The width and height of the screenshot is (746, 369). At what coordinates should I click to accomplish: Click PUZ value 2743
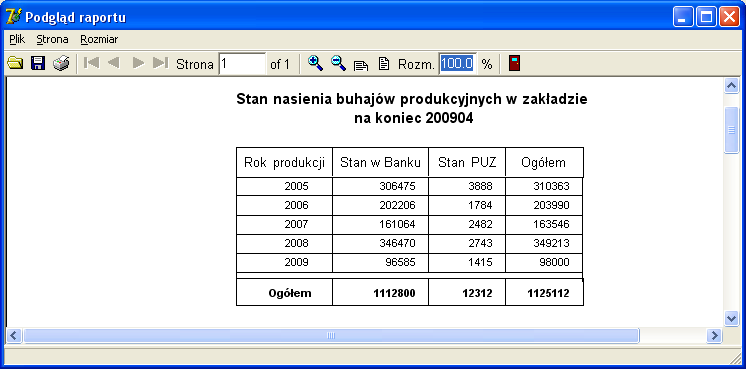coord(480,243)
